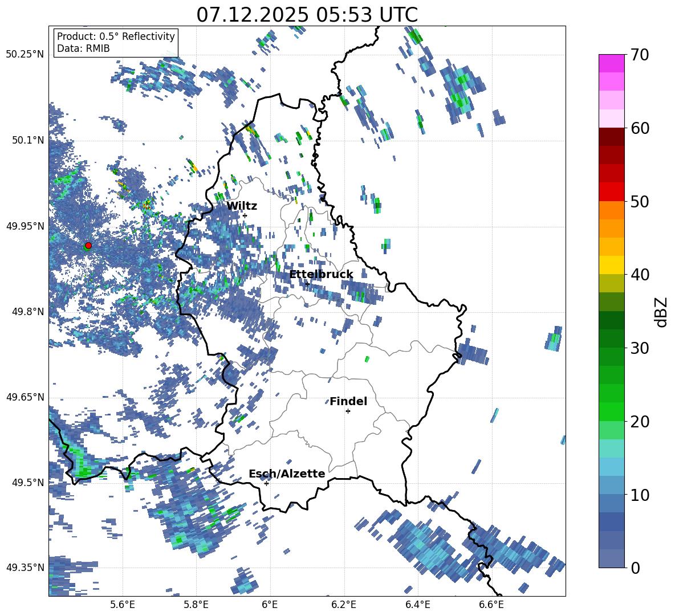675x616 pixels.
Task: Click the Esch/Alzette city label
Action: [287, 474]
